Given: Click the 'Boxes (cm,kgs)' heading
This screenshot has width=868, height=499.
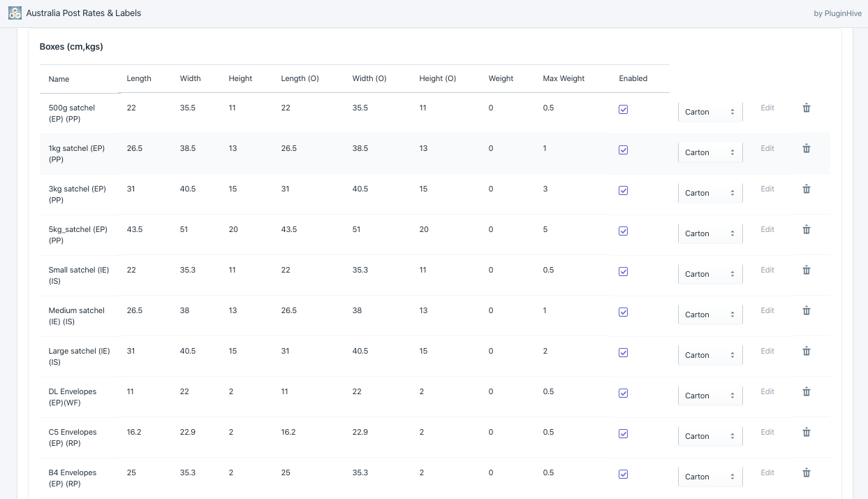Looking at the screenshot, I should pos(71,47).
